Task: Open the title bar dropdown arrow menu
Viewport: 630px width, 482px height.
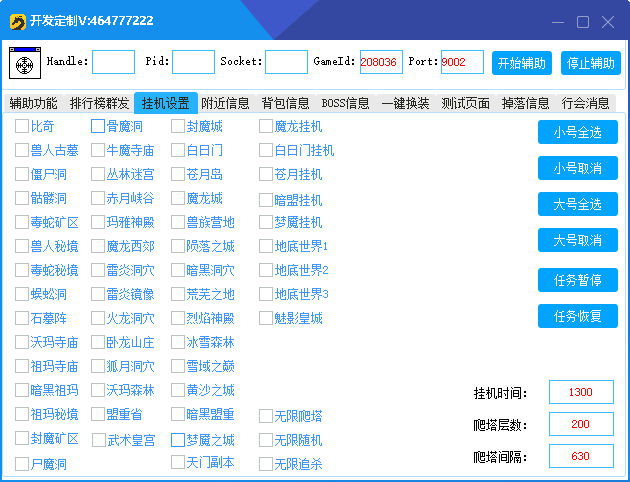Action: pos(537,21)
